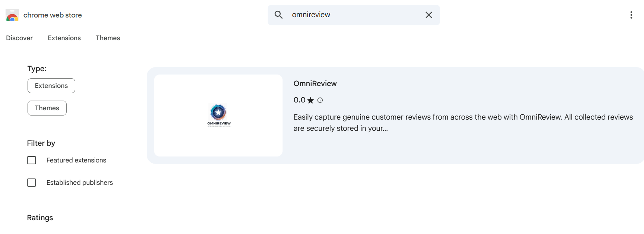Click the Chrome Web Store rainbow logo
The height and width of the screenshot is (234, 644).
point(12,15)
